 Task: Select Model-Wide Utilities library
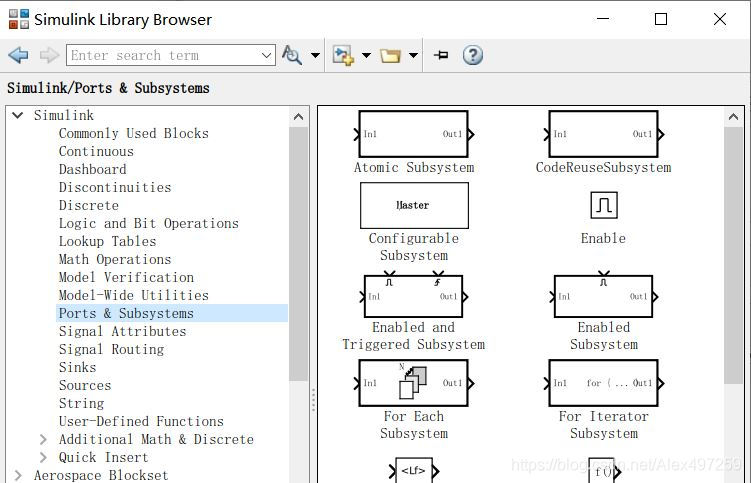pos(134,296)
